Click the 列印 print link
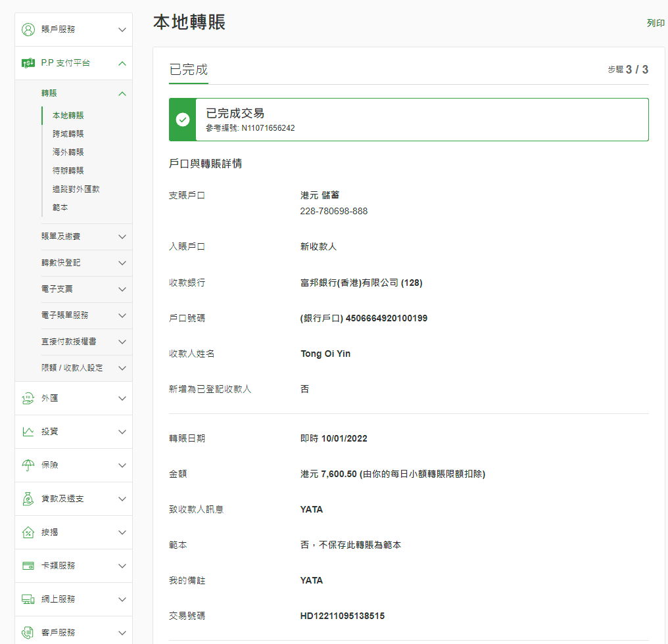 [656, 24]
